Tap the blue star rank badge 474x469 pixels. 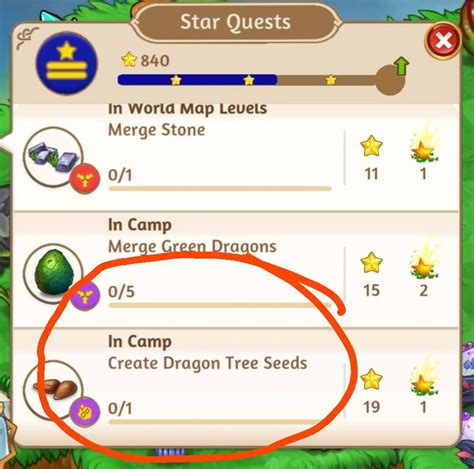[x=67, y=63]
